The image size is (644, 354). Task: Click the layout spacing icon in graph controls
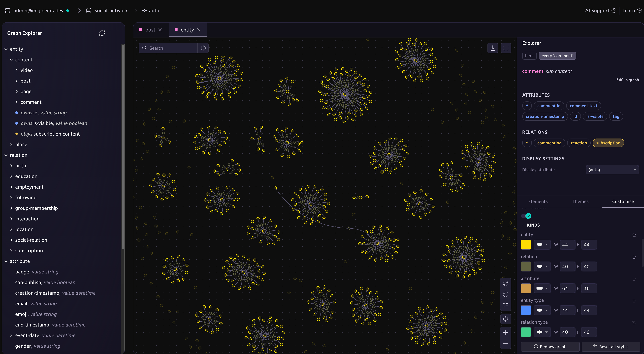coord(506,305)
